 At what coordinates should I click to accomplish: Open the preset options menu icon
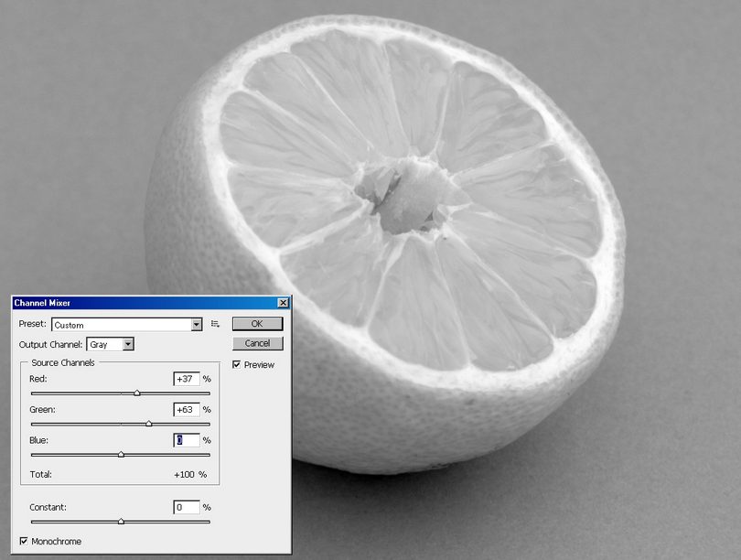click(x=216, y=324)
